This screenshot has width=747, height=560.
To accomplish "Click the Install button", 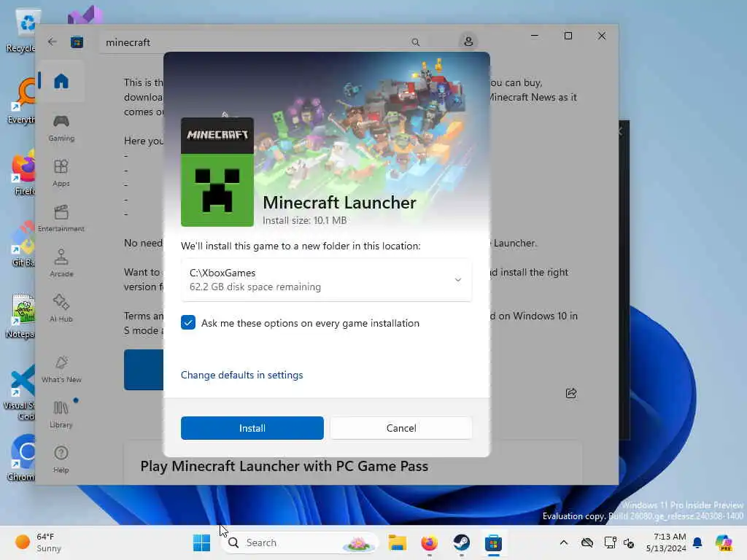I will coord(252,427).
